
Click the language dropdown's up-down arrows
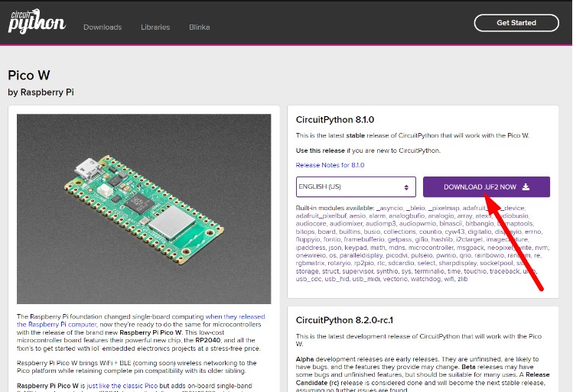tap(406, 187)
